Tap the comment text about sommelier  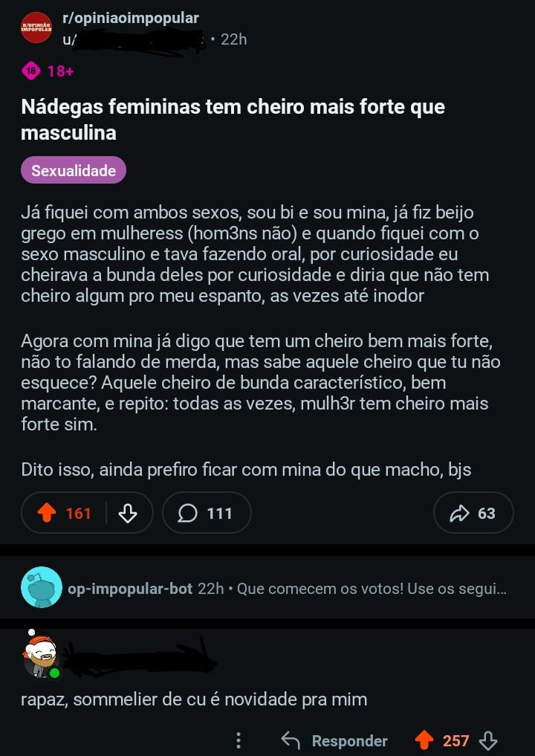coord(194,700)
